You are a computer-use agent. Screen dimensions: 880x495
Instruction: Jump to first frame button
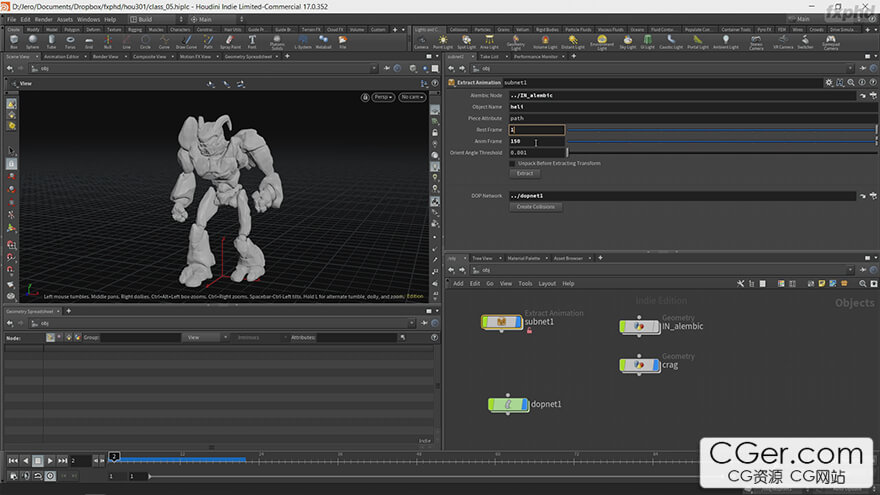pyautogui.click(x=13, y=461)
